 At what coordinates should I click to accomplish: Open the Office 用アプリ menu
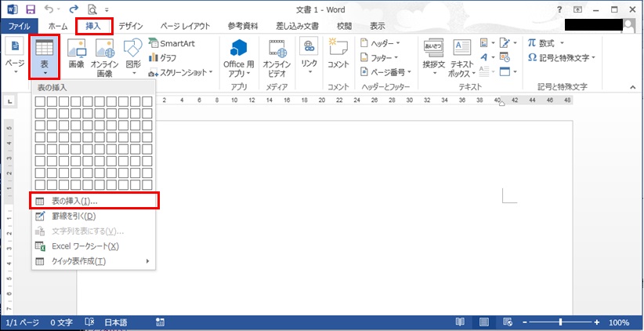tap(238, 57)
